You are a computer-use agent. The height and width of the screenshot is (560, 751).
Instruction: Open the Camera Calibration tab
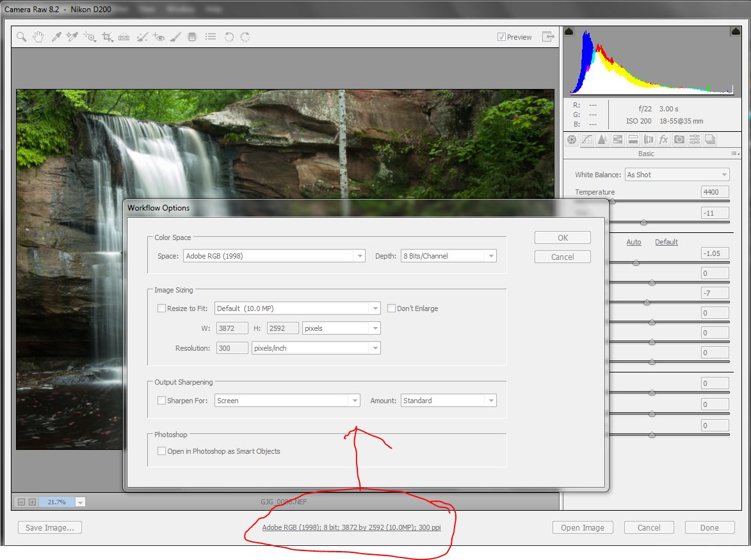coord(679,140)
